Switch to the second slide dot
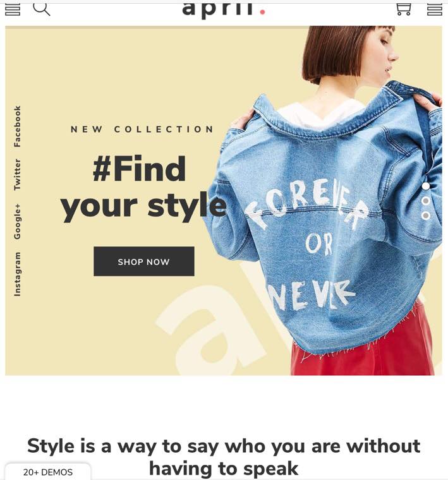Viewport: 448px width, 480px height. (426, 201)
